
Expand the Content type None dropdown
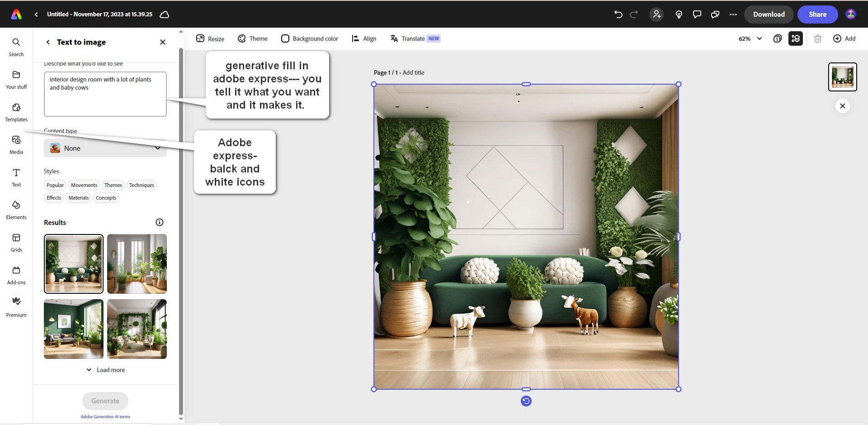(x=105, y=148)
